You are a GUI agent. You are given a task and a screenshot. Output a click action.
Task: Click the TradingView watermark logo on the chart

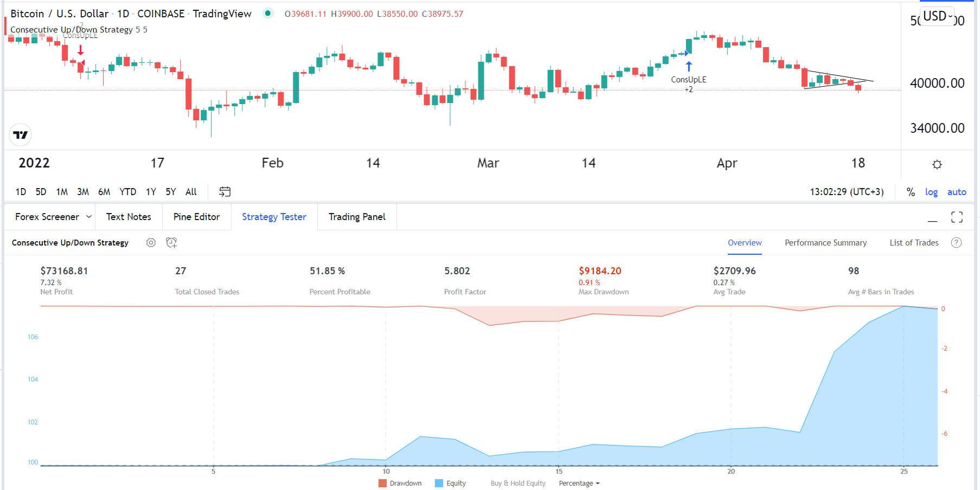click(x=20, y=134)
